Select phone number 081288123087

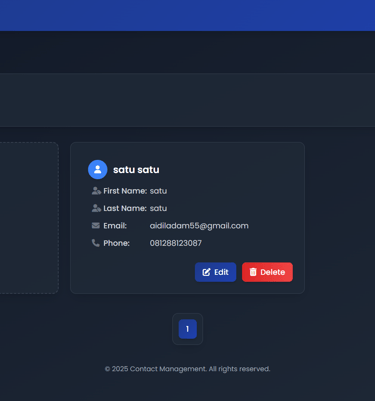tap(176, 243)
